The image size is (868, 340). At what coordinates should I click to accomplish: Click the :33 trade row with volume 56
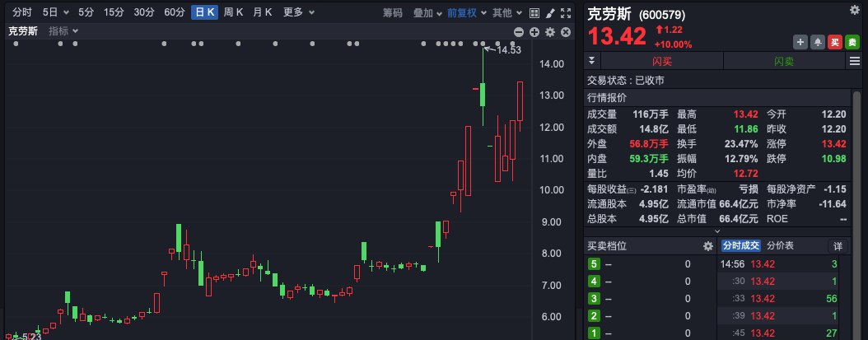778,299
